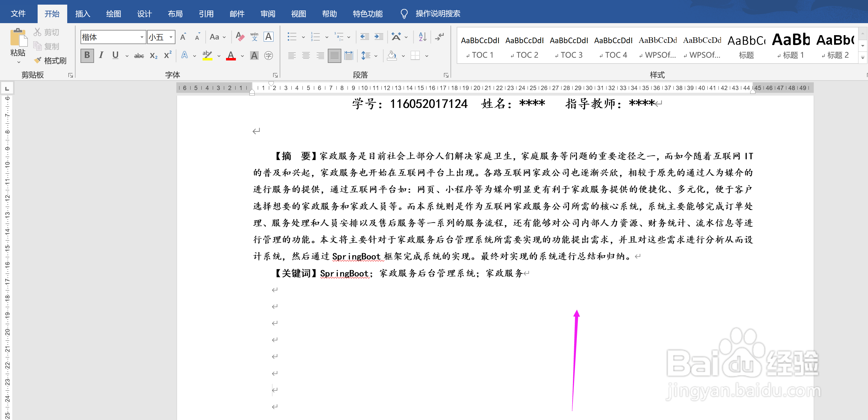
Task: Open the Change Case Aa dropdown
Action: pos(218,37)
